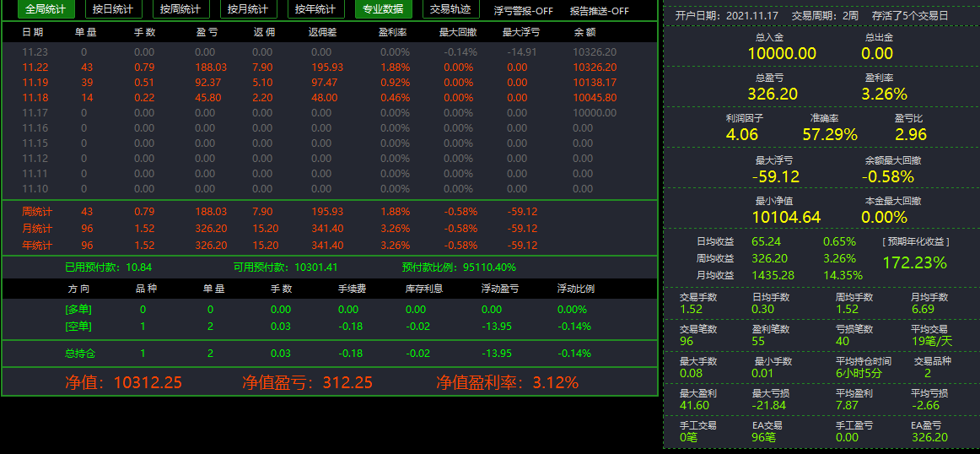Select the [多单] positions row
The height and width of the screenshot is (454, 980).
330,310
